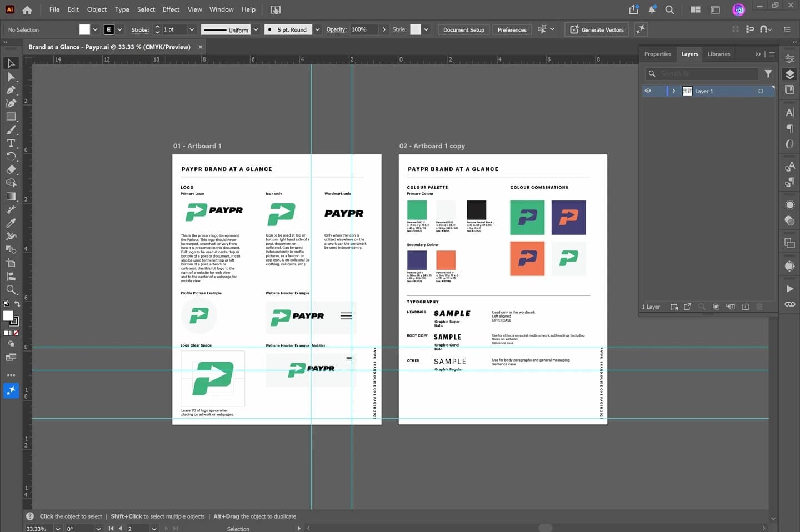Viewport: 800px width, 532px height.
Task: Create new layer in Layers panel
Action: tap(746, 307)
